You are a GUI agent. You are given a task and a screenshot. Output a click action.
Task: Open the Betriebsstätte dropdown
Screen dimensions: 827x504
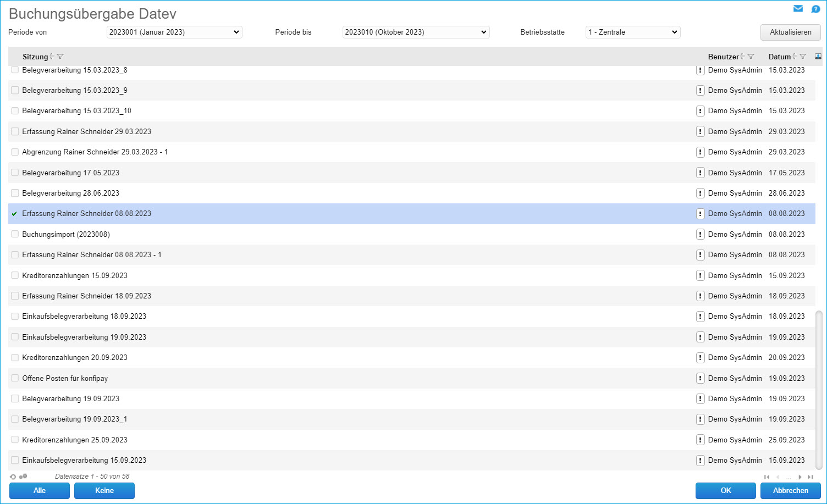[x=633, y=32]
